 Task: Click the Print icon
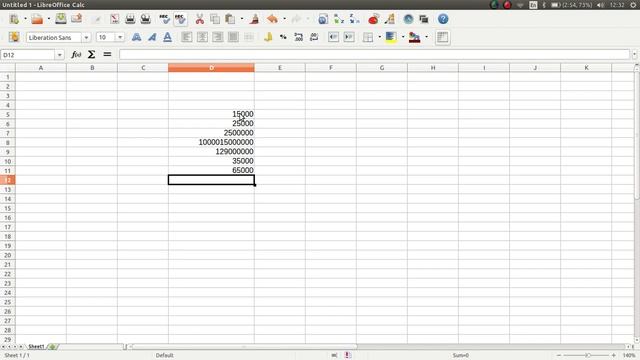[x=130, y=19]
